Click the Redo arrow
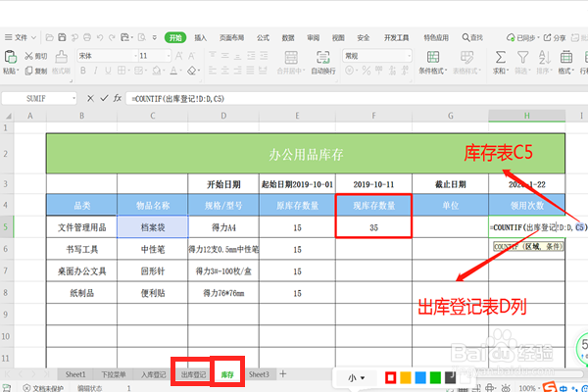 pos(112,37)
